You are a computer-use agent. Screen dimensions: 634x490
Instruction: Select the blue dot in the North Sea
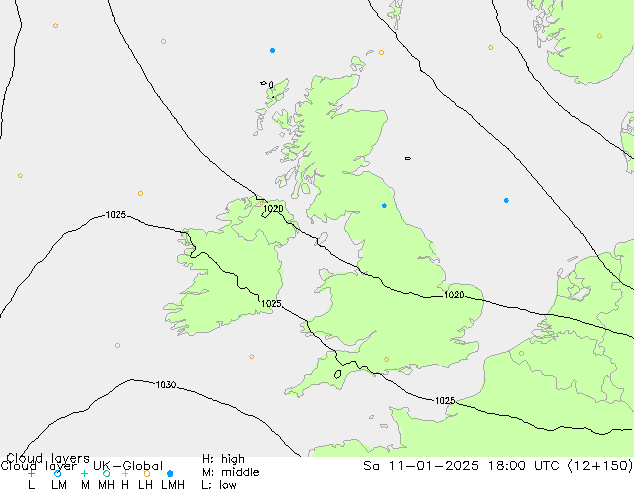tap(506, 201)
